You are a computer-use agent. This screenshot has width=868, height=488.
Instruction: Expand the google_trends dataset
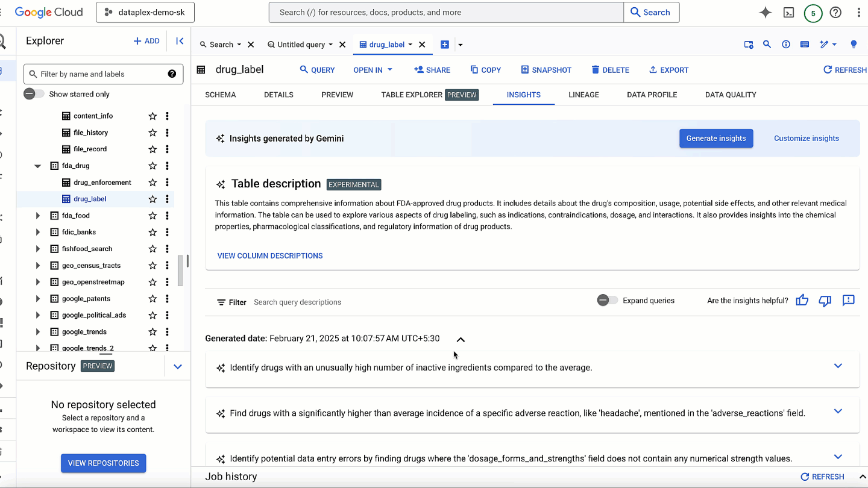point(38,331)
